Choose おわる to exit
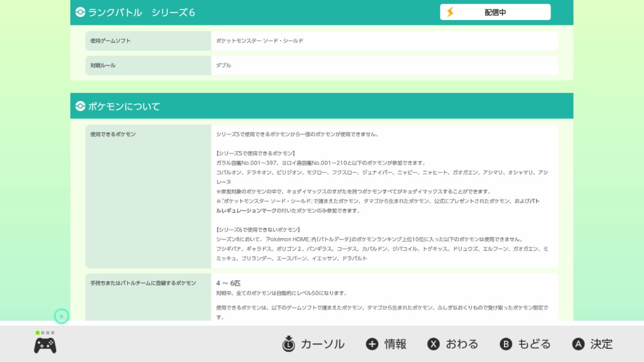Viewport: 644px width, 362px height. point(462,344)
